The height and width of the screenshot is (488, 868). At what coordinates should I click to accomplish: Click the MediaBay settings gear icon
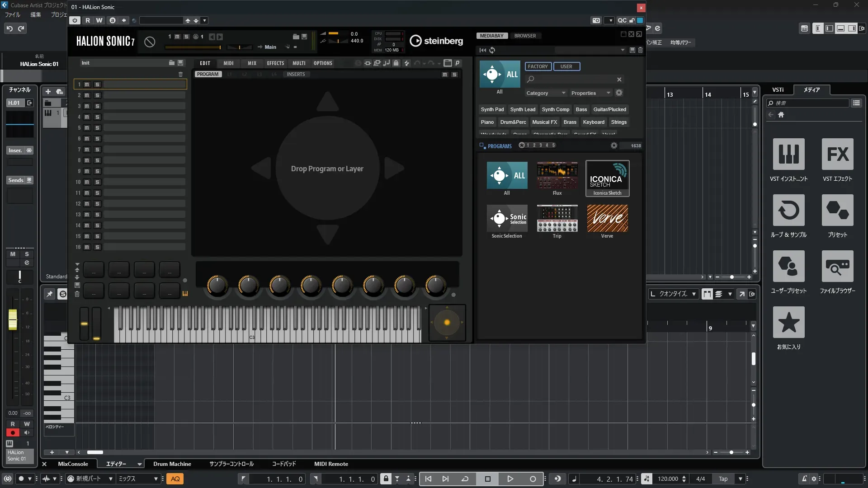tap(619, 93)
